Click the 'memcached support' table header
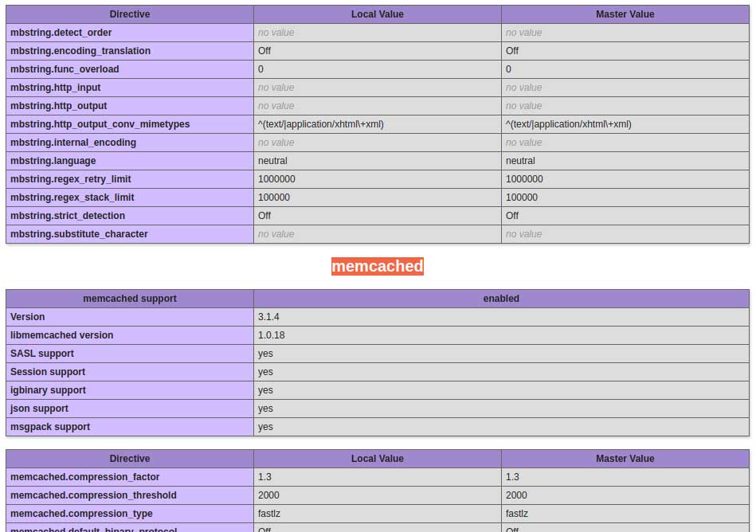 click(x=130, y=299)
